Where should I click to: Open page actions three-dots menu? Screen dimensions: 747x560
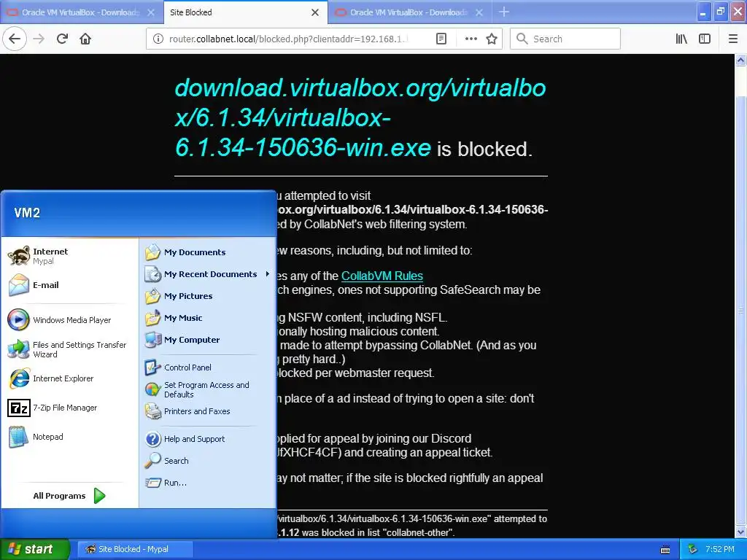[471, 39]
